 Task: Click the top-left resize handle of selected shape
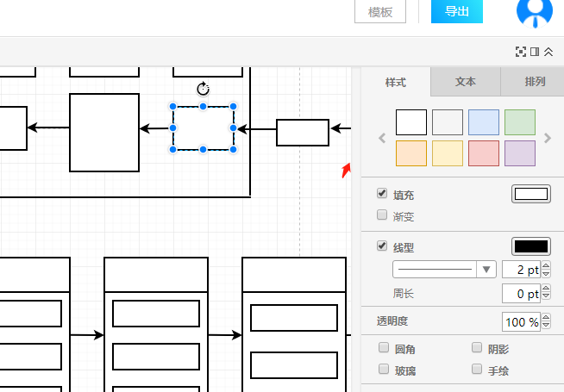[x=173, y=106]
